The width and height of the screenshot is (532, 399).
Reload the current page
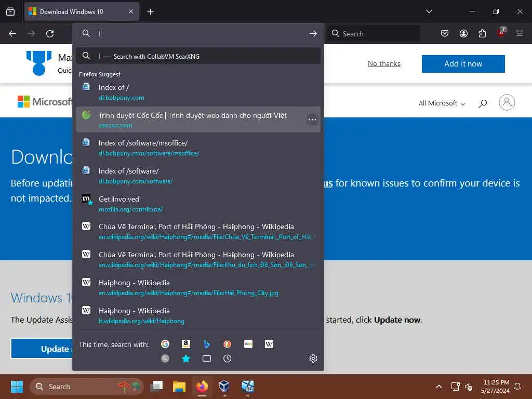click(50, 34)
